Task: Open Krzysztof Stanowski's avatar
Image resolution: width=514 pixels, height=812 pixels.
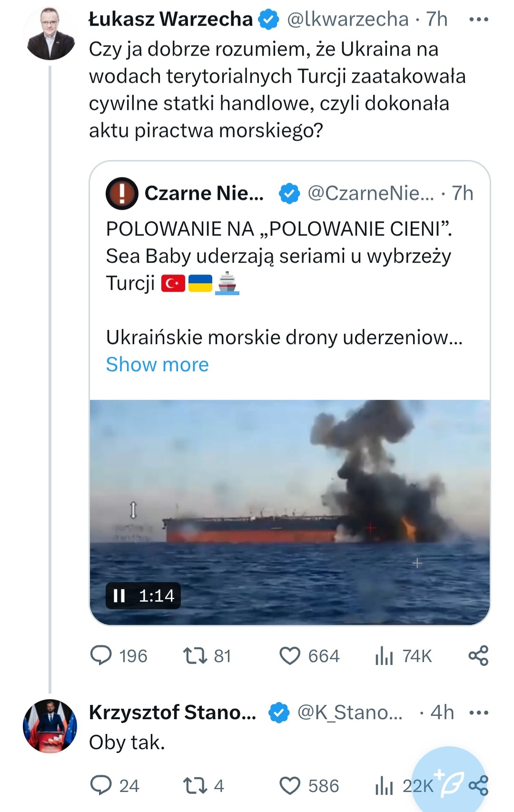Action: tap(49, 726)
